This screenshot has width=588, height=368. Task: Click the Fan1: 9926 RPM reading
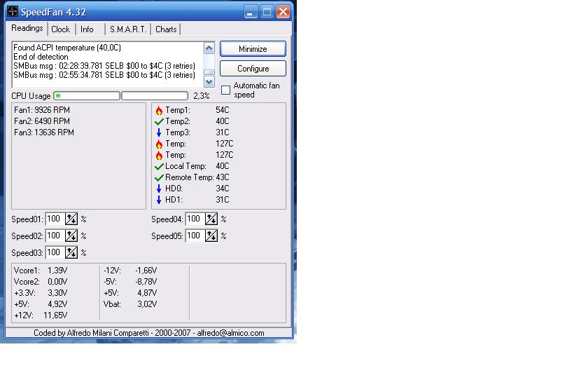(x=42, y=110)
